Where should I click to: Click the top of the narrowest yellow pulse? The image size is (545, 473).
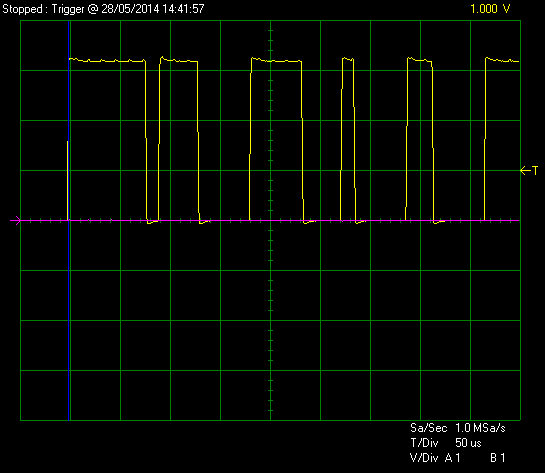[x=348, y=59]
